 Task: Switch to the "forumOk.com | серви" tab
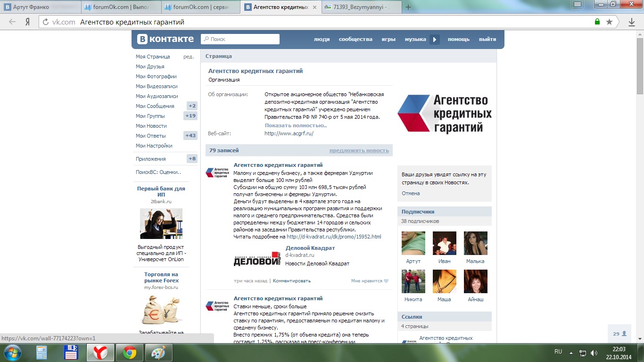[201, 7]
